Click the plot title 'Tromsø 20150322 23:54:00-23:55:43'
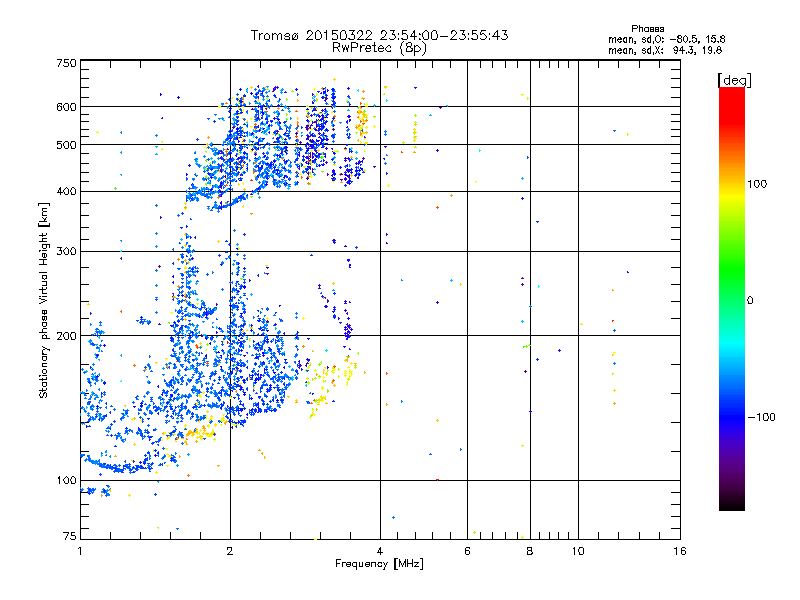800x600 pixels. pyautogui.click(x=379, y=35)
